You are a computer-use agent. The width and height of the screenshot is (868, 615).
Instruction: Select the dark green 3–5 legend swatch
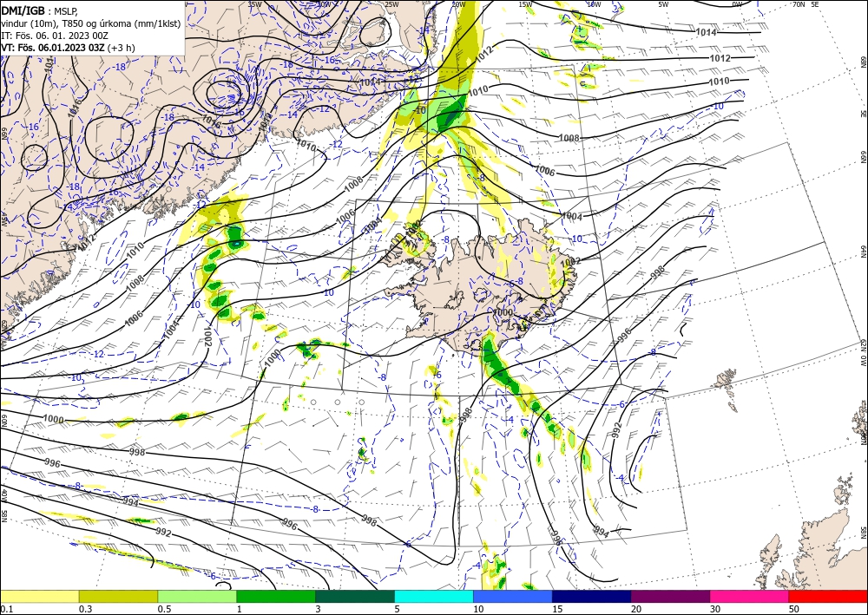(x=355, y=596)
